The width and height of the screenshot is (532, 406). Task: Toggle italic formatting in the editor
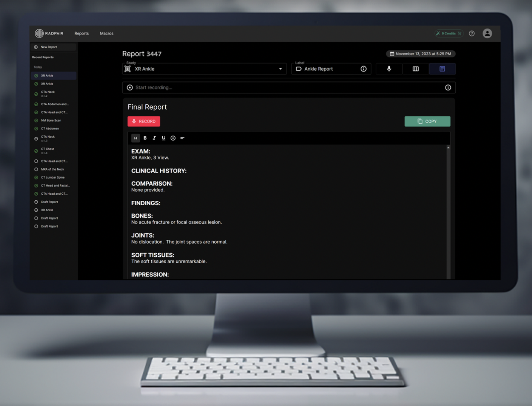[154, 138]
